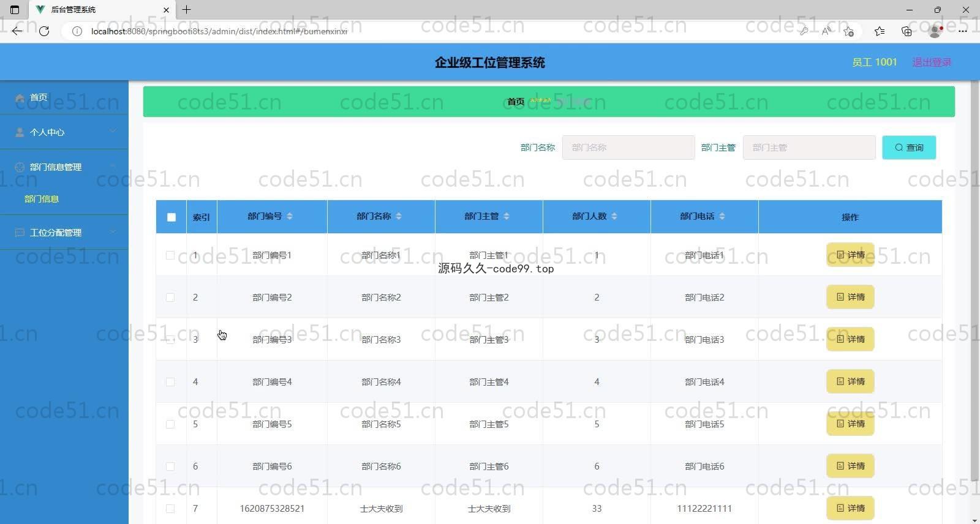Open 详情 for 部门编号1 row

pos(850,255)
